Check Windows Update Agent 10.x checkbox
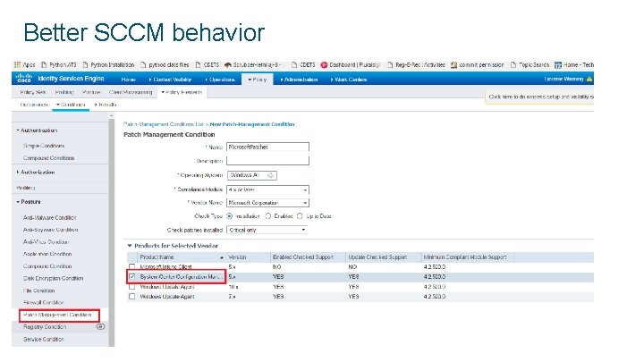This screenshot has width=644, height=362. coord(131,287)
